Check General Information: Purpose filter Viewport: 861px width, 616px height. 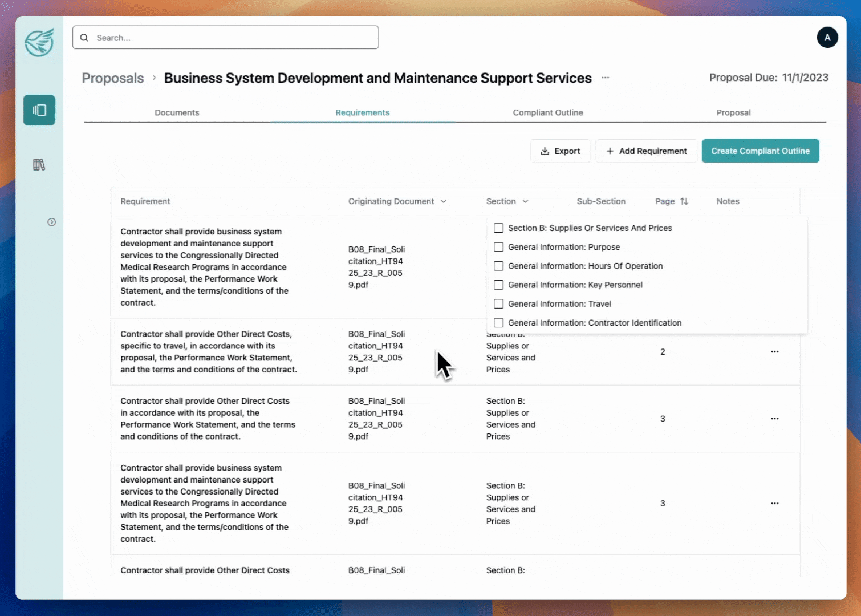tap(498, 247)
